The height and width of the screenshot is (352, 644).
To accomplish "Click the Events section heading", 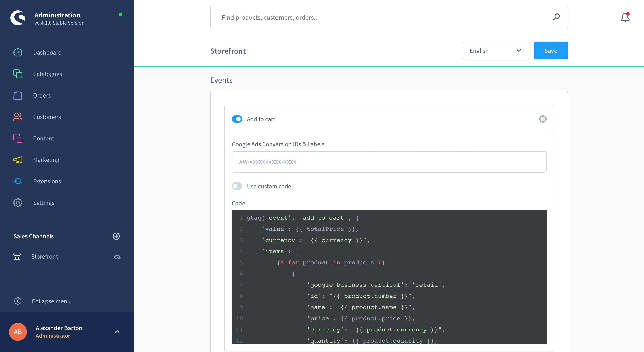I will click(221, 80).
